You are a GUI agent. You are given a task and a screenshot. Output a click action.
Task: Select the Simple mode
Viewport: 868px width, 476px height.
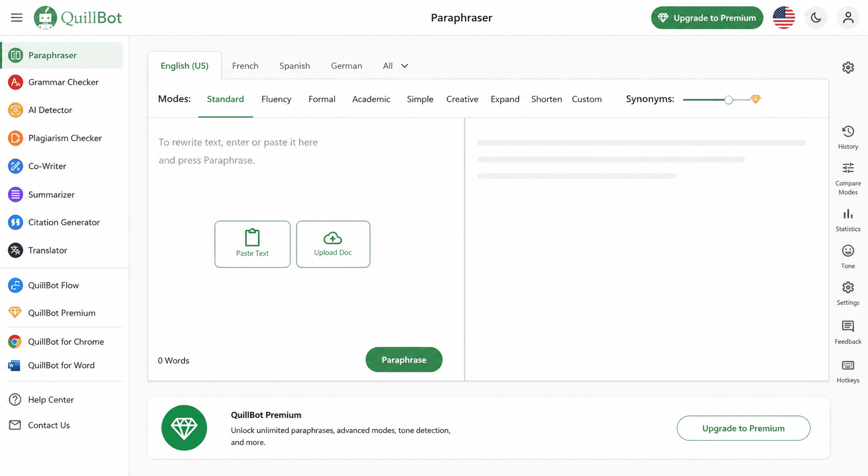420,99
